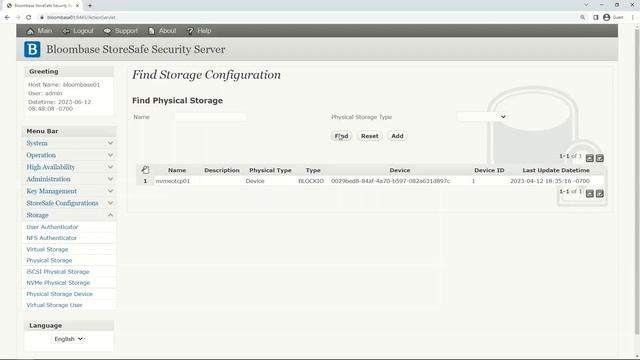Image resolution: width=640 pixels, height=360 pixels.
Task: Open Physical Storage link
Action: click(x=49, y=260)
